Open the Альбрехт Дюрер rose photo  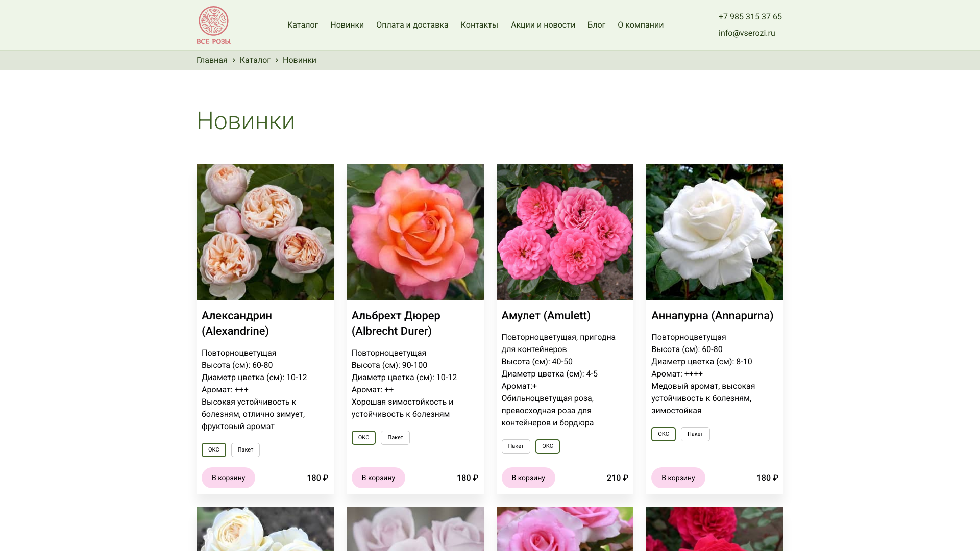[415, 232]
